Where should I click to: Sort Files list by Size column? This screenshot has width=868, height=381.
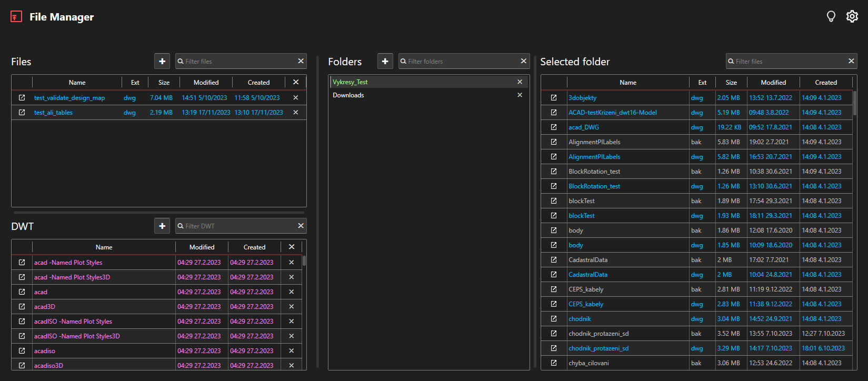click(x=164, y=83)
